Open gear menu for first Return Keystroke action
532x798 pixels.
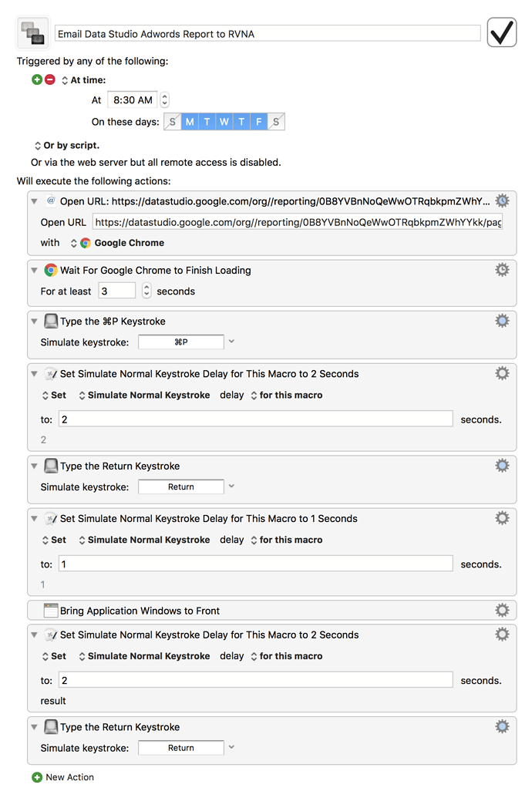coord(503,465)
